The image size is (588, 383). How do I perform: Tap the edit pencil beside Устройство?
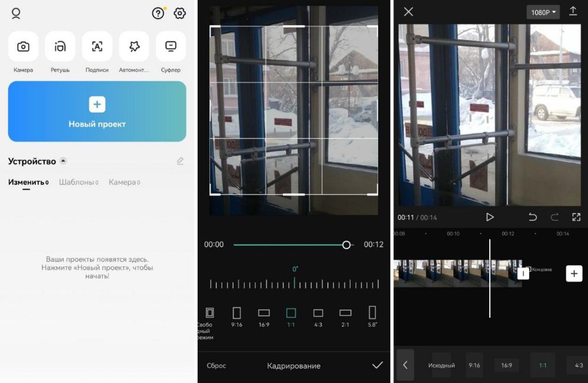180,161
